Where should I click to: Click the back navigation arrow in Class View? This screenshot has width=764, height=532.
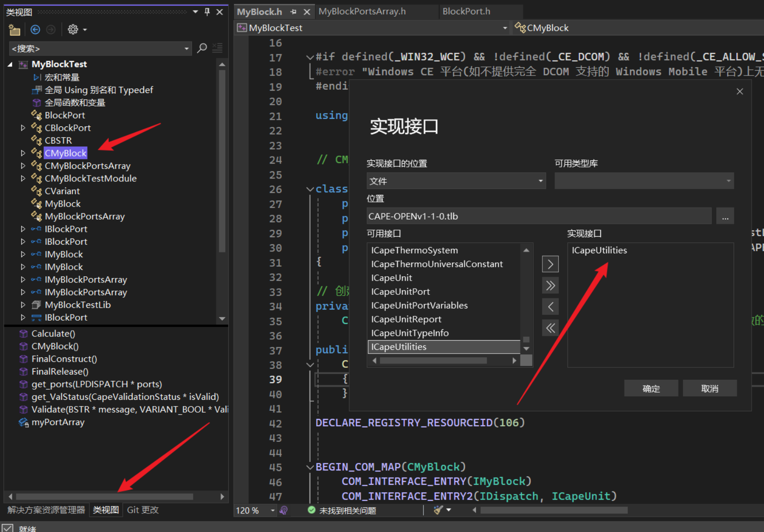(35, 30)
